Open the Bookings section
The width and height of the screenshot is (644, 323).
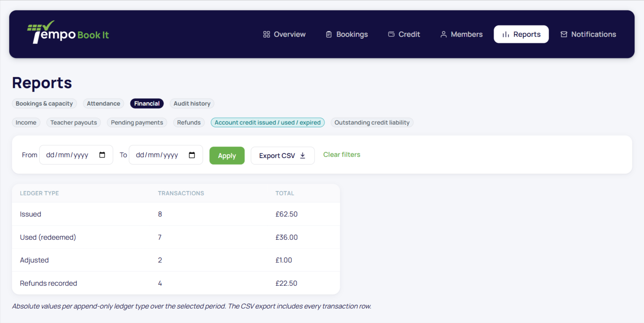point(347,34)
